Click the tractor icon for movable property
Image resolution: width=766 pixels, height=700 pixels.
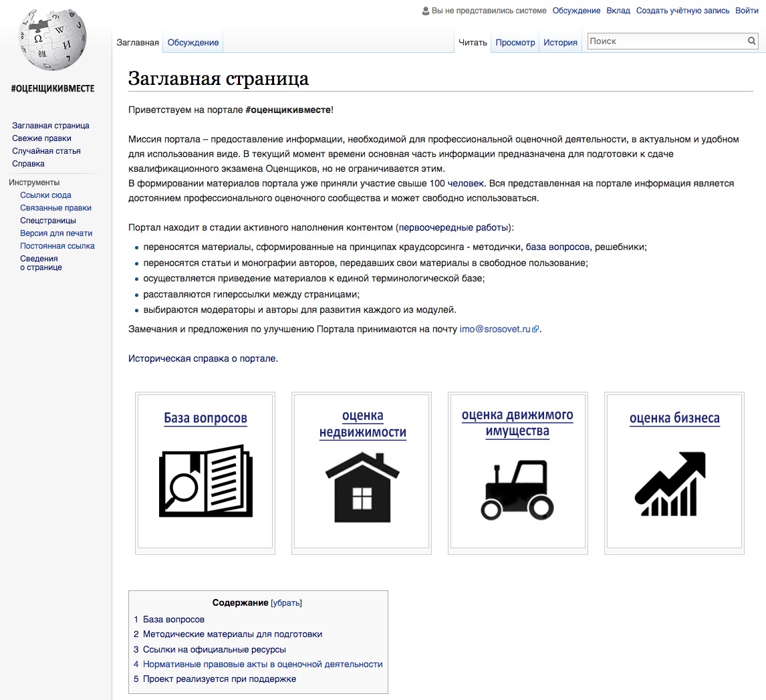(x=517, y=489)
